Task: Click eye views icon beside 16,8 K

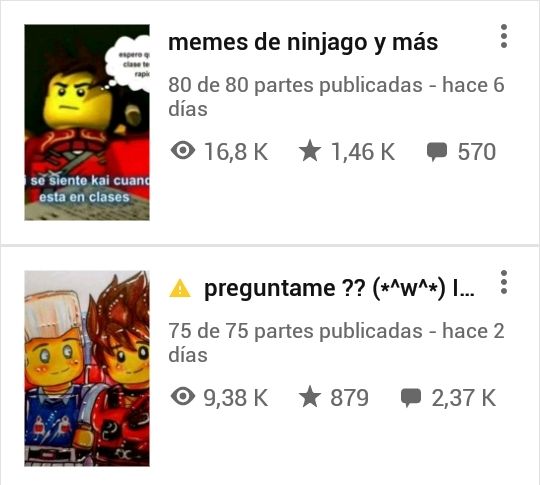Action: point(183,151)
